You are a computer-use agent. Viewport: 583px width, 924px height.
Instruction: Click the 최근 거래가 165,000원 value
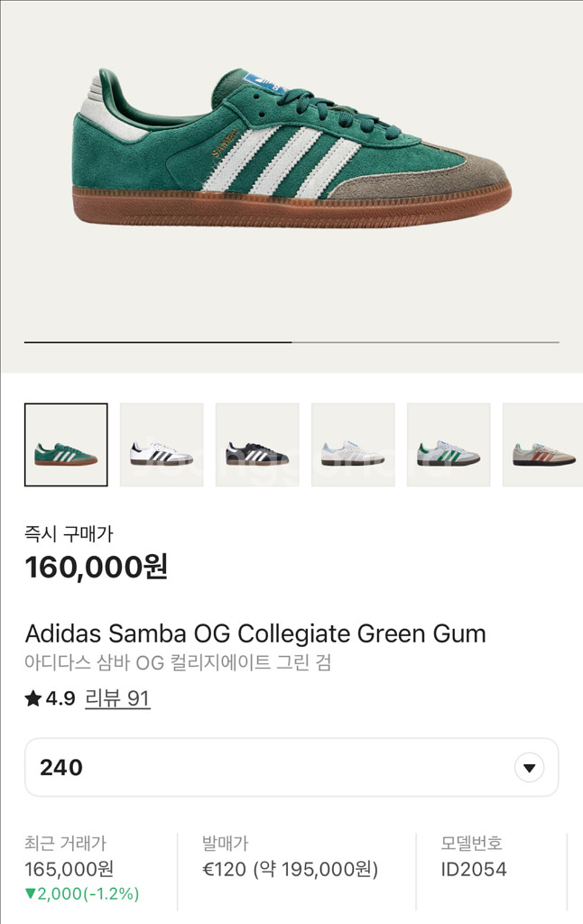[x=69, y=870]
